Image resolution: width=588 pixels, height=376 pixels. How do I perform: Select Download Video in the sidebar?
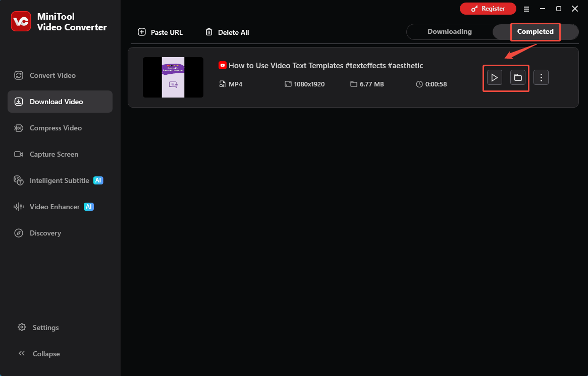(x=60, y=102)
